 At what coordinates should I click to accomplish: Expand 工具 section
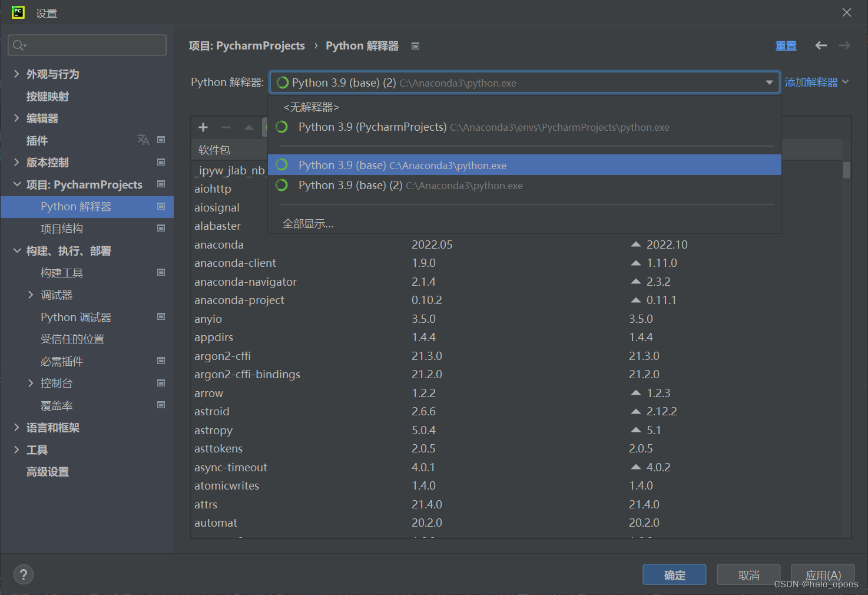coord(16,449)
